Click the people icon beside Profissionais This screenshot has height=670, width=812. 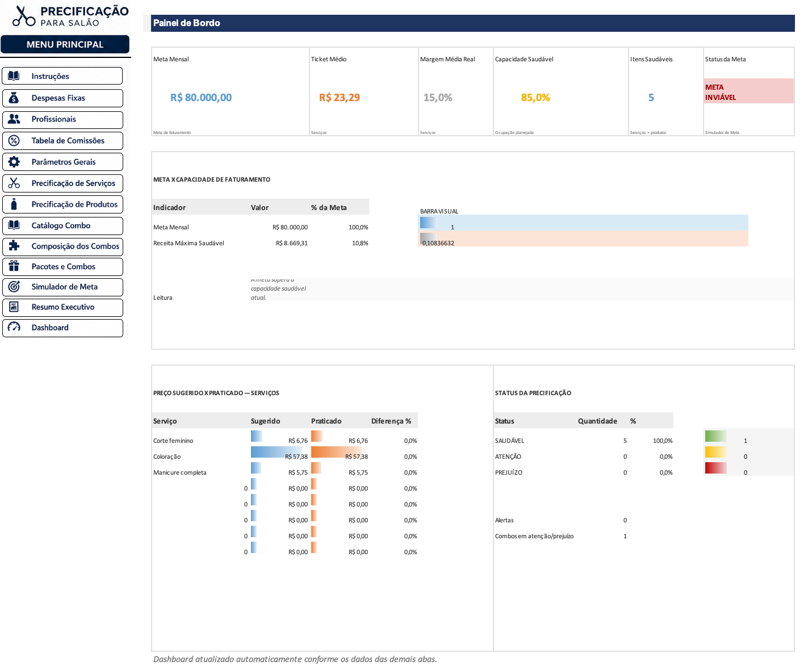(14, 119)
